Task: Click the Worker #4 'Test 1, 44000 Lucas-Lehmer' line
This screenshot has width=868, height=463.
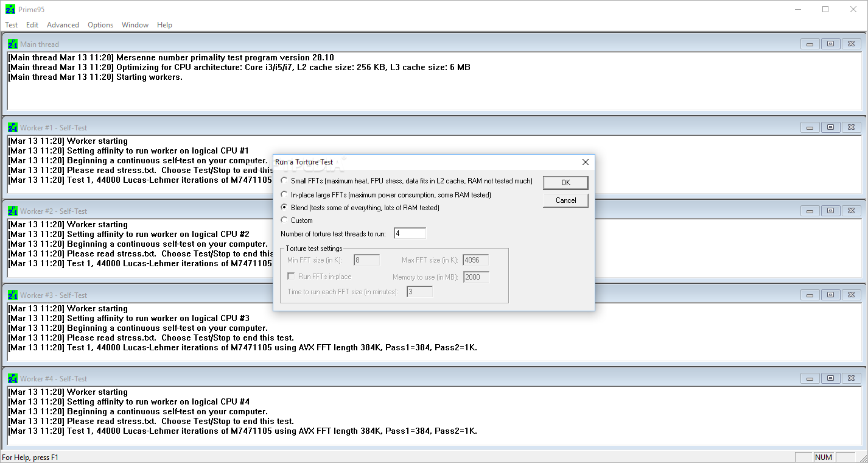Action: click(243, 431)
